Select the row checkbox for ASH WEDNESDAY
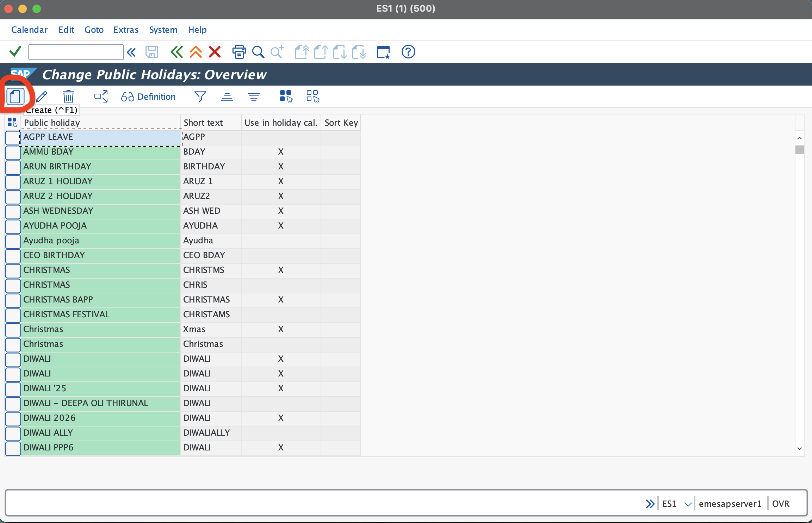 pos(13,211)
